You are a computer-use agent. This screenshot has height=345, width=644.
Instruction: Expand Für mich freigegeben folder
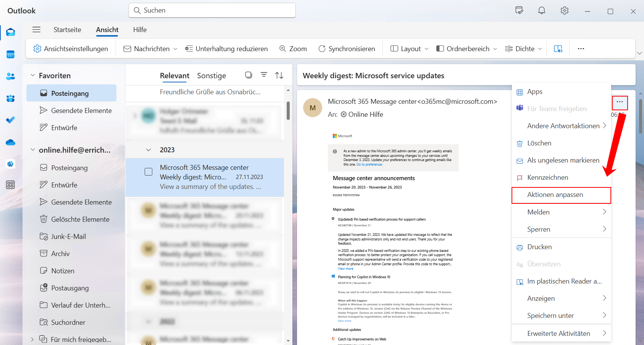pos(32,339)
